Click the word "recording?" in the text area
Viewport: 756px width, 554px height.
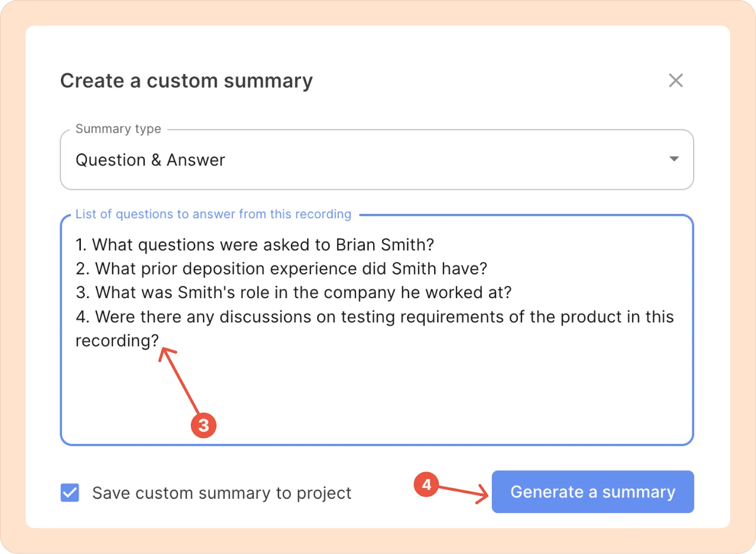coord(117,341)
